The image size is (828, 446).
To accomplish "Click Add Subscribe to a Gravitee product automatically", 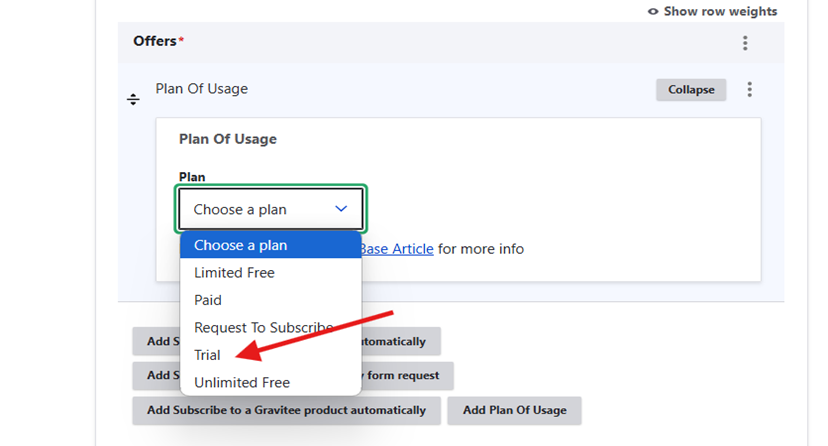I will click(286, 410).
